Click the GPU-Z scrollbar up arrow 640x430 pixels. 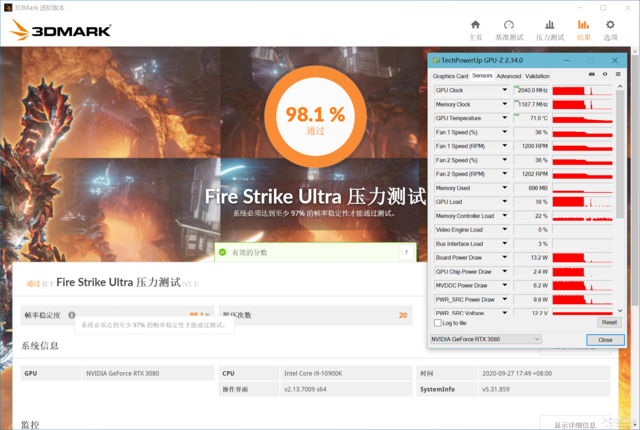pos(620,86)
